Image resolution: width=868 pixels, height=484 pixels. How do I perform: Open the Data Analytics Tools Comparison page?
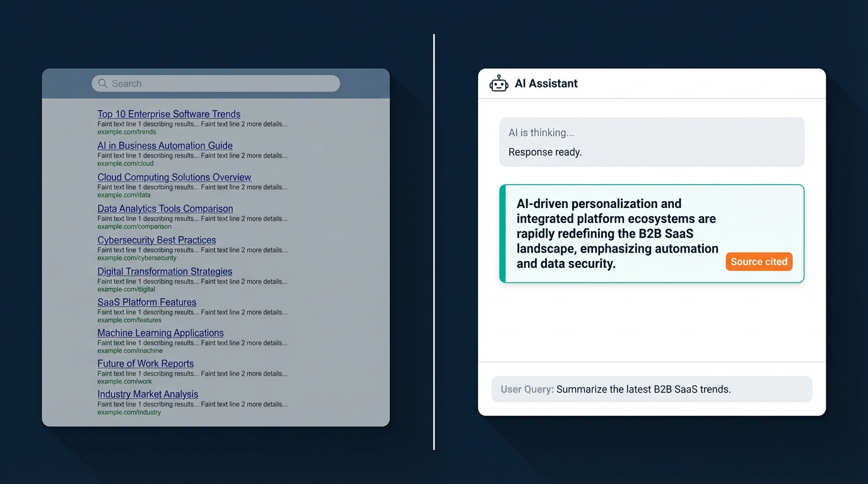click(165, 209)
